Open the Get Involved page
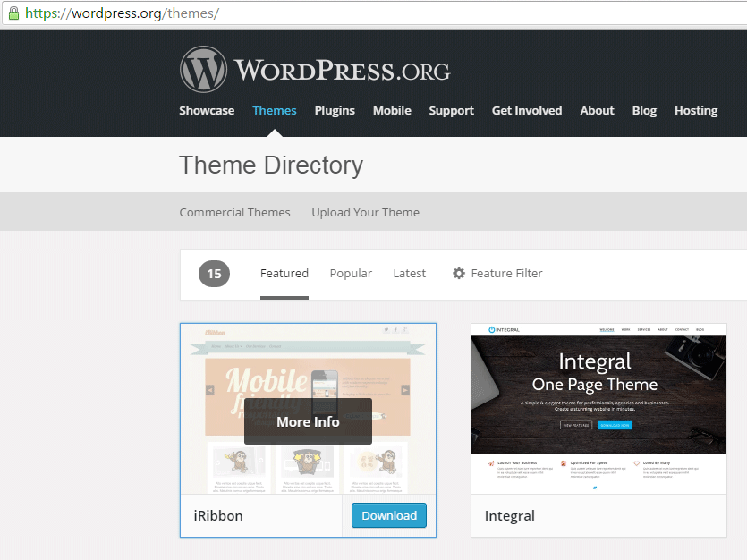 [527, 110]
